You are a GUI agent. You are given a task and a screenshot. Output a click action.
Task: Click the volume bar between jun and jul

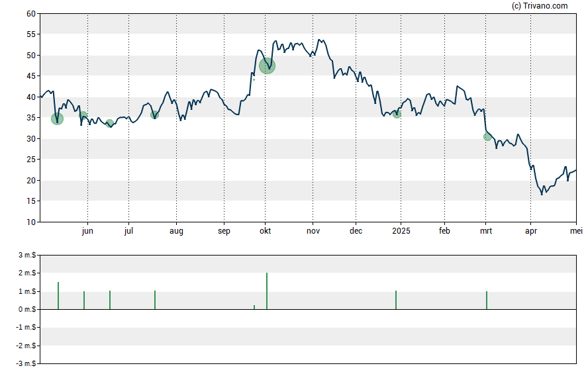click(110, 300)
